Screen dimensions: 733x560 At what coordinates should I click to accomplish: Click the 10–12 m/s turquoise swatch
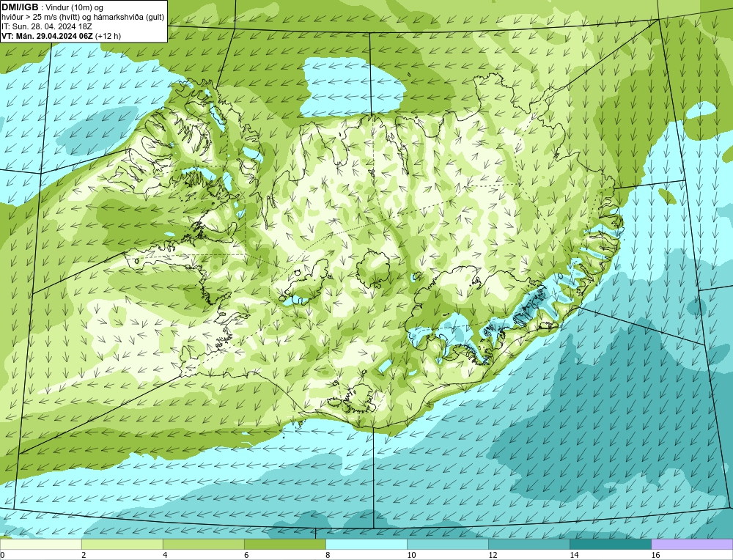(447, 544)
